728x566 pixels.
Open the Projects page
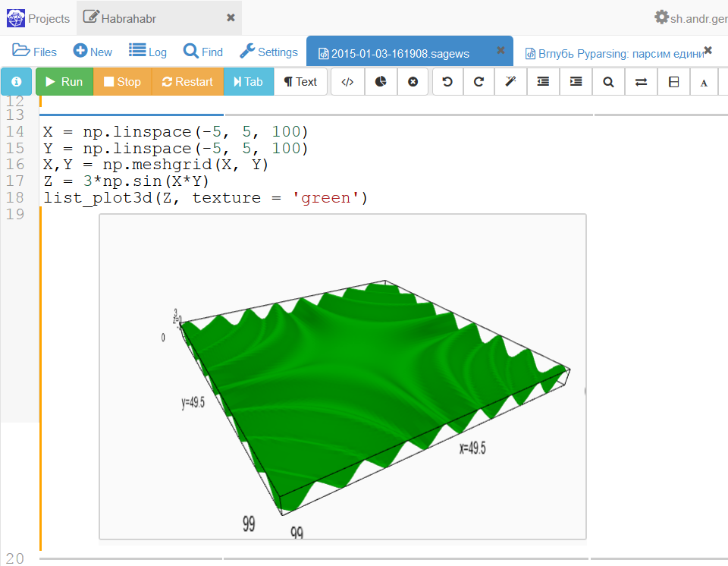click(x=38, y=18)
